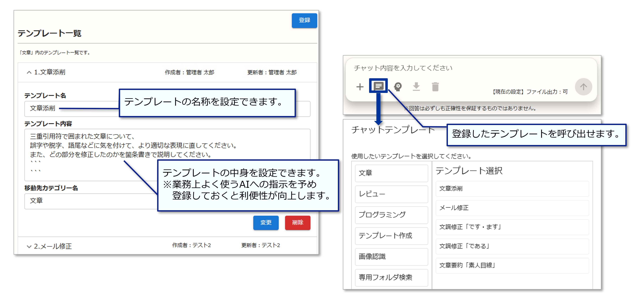Open chat template icon in chat toolbar
This screenshot has width=644, height=303.
(378, 86)
